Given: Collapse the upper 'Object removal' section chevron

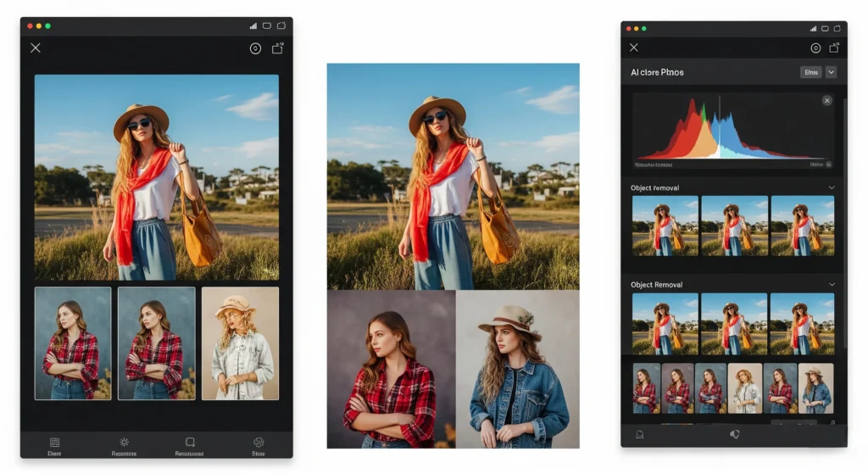Looking at the screenshot, I should (832, 187).
